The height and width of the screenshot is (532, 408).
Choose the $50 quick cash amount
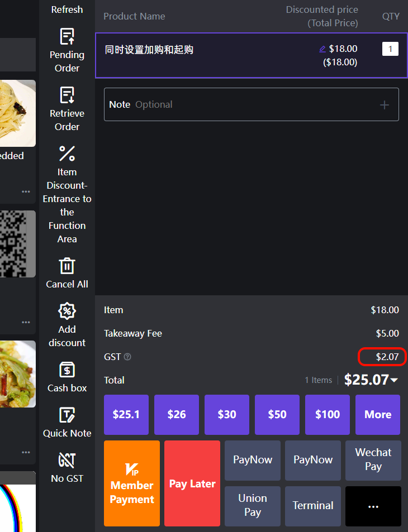(277, 415)
